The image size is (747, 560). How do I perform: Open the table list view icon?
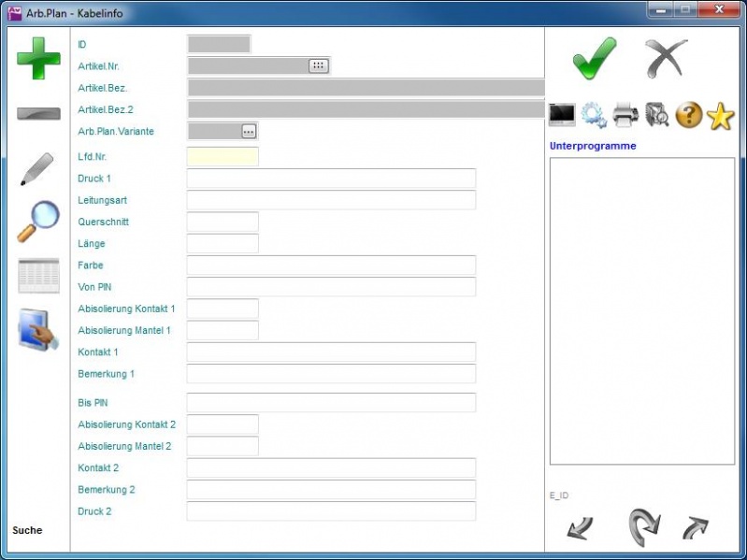click(38, 276)
